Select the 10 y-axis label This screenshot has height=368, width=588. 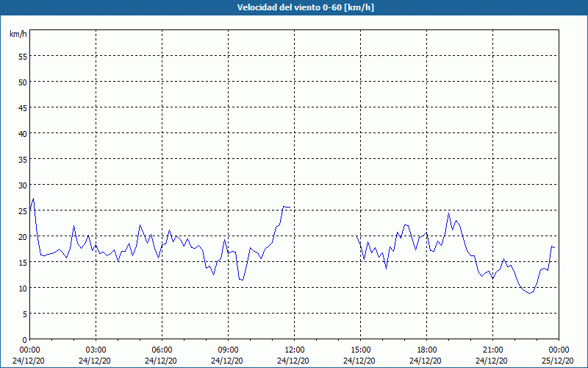tap(23, 290)
